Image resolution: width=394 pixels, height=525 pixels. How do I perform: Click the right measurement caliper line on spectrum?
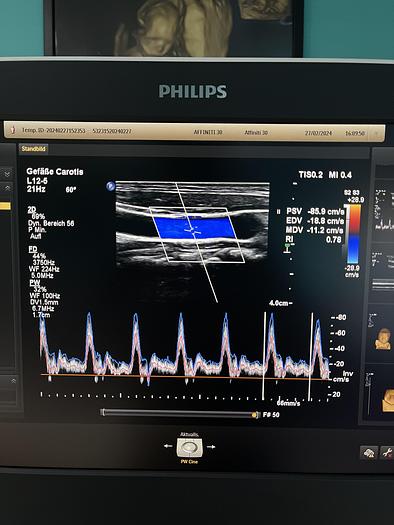(311, 357)
